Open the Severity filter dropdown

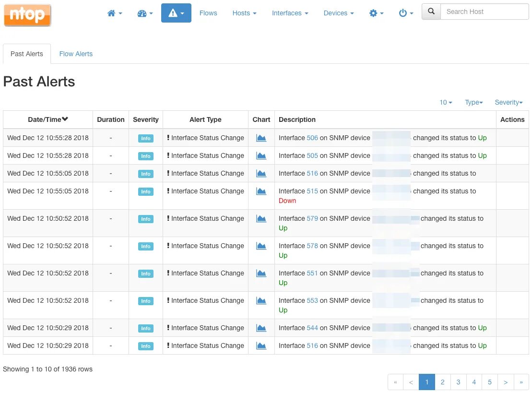(x=508, y=102)
